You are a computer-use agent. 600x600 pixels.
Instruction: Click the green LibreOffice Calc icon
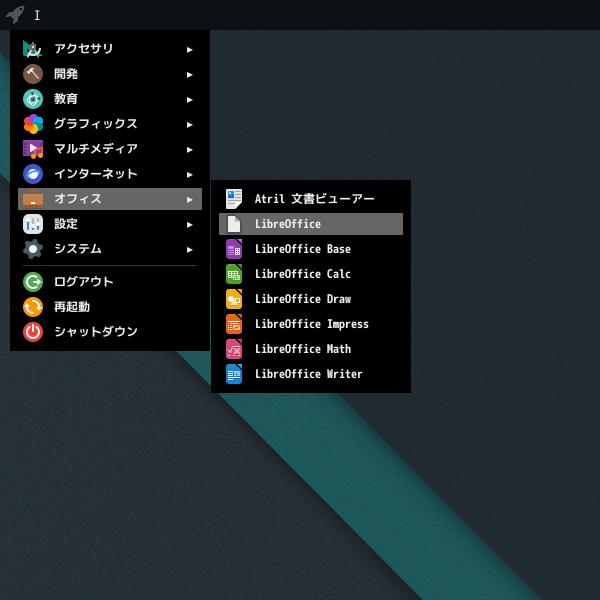[x=234, y=274]
